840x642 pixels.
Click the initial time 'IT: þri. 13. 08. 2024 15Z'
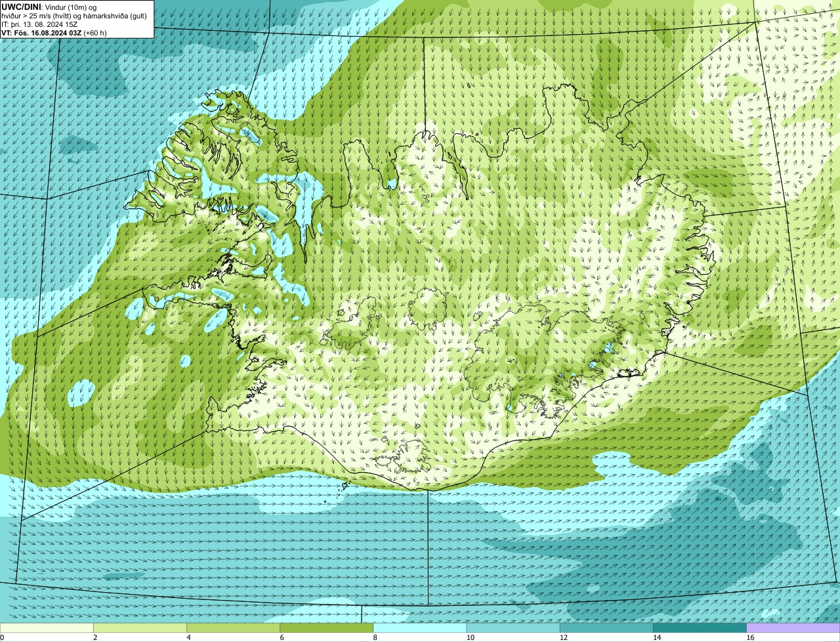pyautogui.click(x=39, y=24)
